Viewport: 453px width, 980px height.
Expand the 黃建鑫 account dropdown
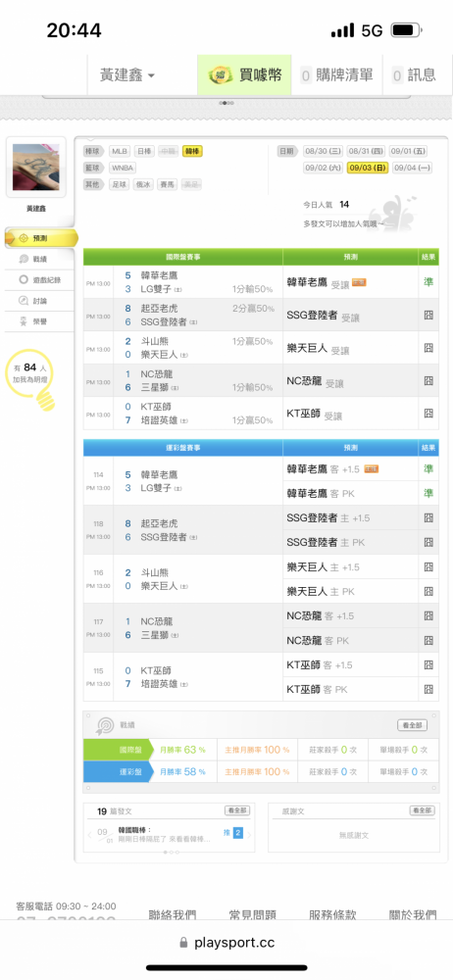127,75
